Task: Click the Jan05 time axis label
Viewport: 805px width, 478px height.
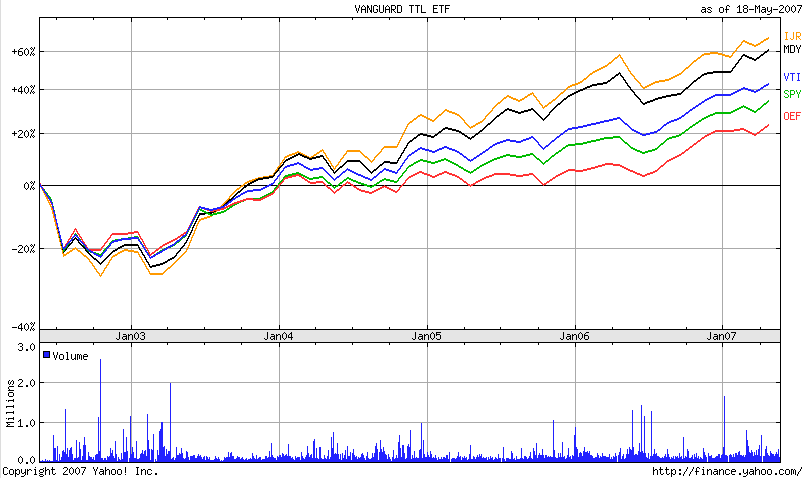Action: [x=427, y=336]
